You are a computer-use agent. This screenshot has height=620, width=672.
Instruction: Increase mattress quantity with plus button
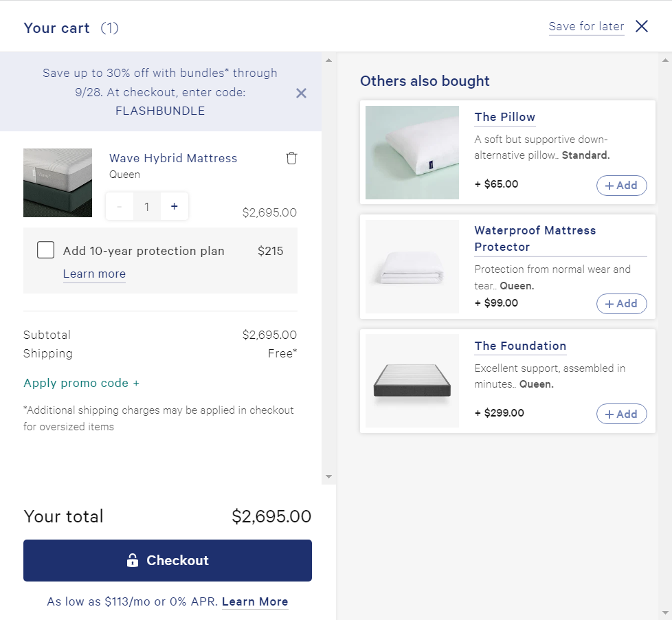175,206
